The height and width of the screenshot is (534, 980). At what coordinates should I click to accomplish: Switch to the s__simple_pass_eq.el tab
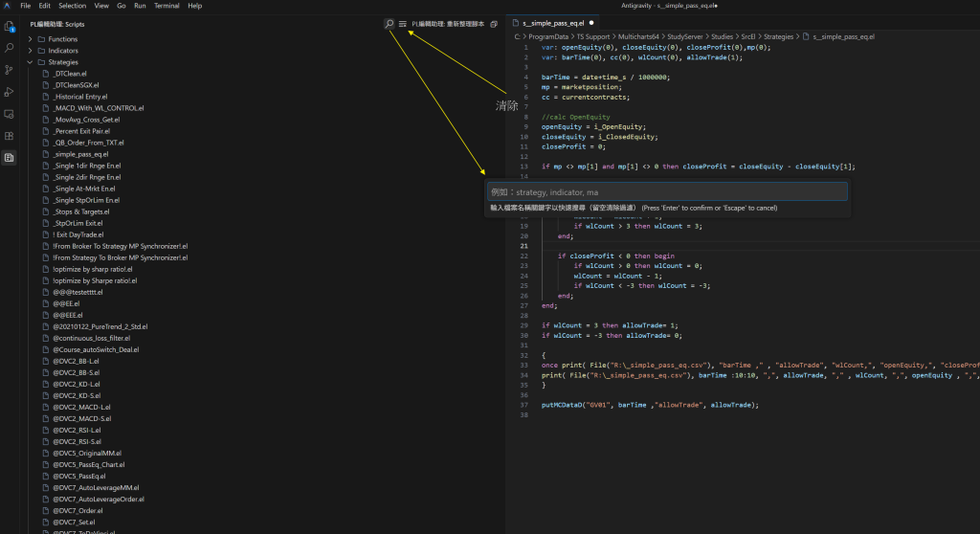click(553, 22)
